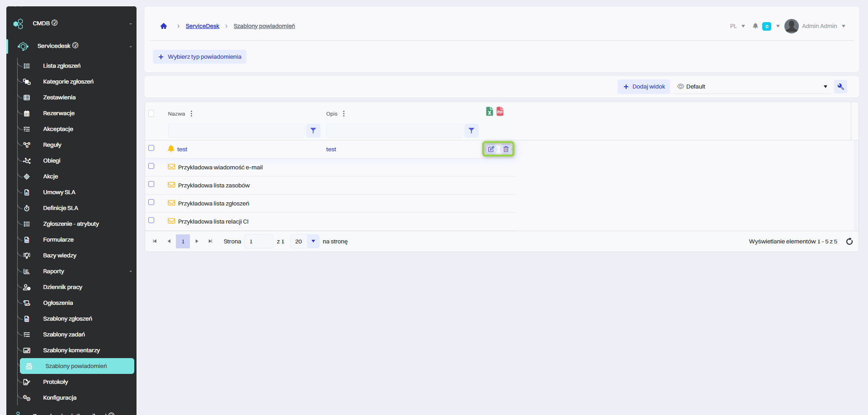Click the edit icon for test row
868x415 pixels.
491,149
